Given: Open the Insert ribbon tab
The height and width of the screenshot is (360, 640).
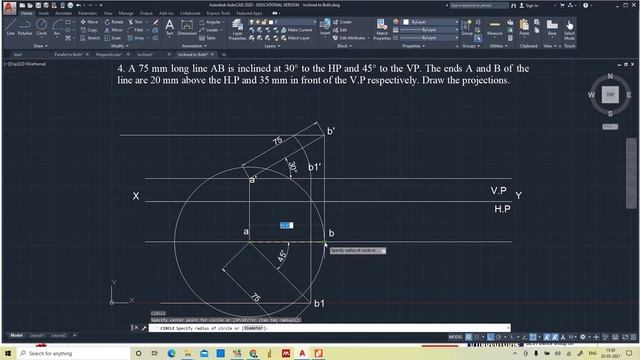Looking at the screenshot, I should point(44,13).
